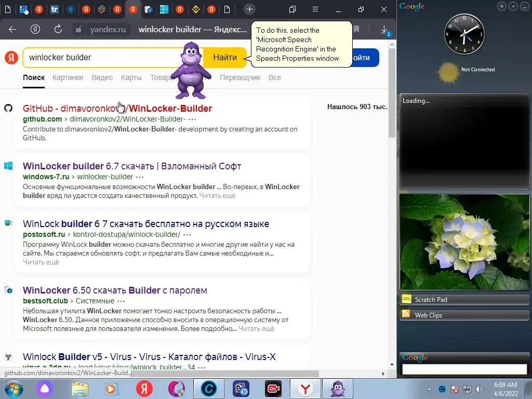This screenshot has height=399, width=532.
Task: Open Google sidebar dropdown arrow menu icon
Action: pyautogui.click(x=513, y=6)
